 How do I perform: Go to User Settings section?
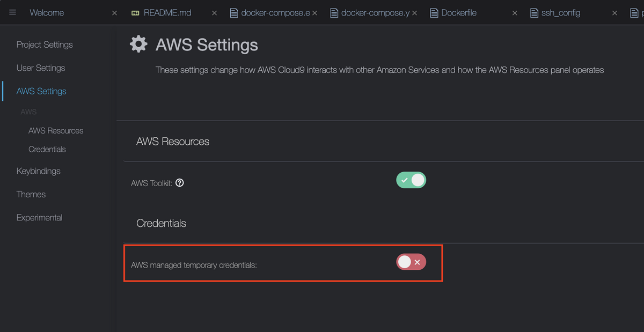(41, 68)
